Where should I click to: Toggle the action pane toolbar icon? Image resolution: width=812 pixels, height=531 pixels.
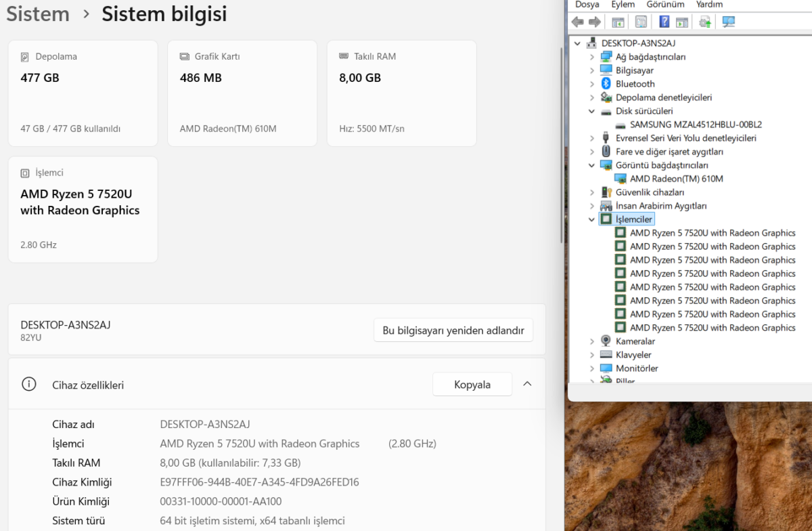(682, 22)
